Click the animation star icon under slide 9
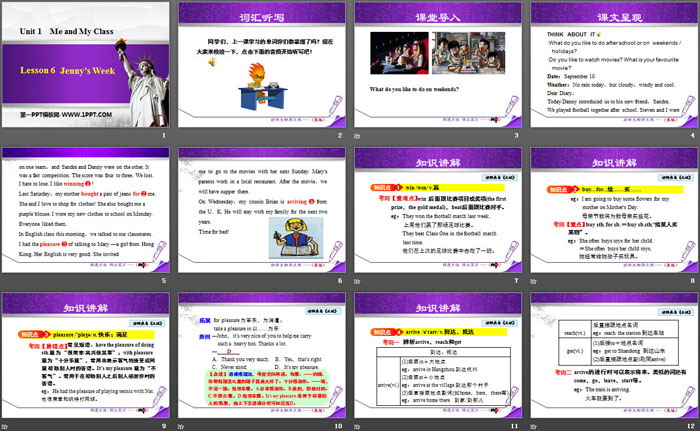Image resolution: width=700 pixels, height=431 pixels. 4,427
